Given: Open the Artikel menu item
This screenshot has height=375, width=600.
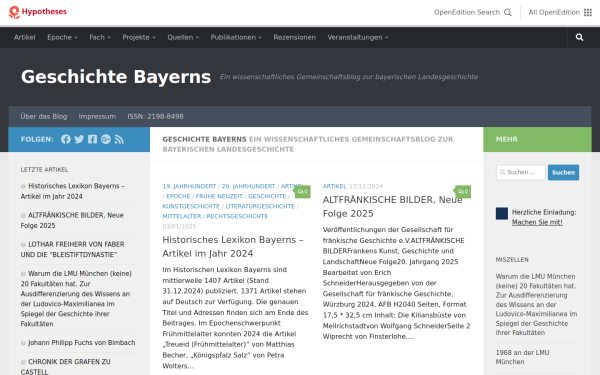Looking at the screenshot, I should pos(24,37).
